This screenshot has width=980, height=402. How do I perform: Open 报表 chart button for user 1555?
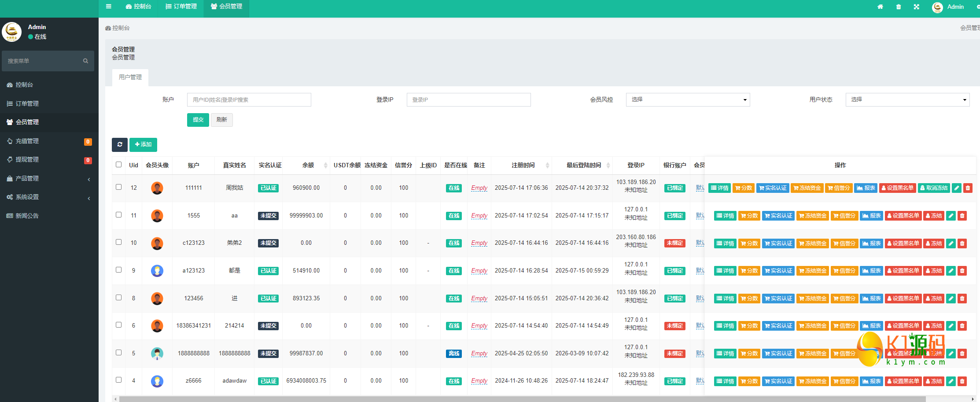872,216
